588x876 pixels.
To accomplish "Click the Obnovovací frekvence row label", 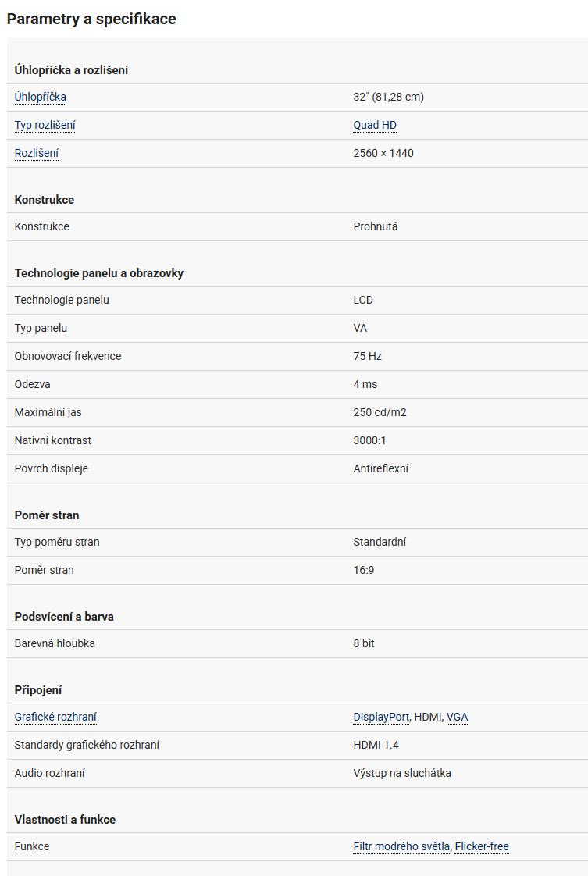I will click(x=68, y=357).
